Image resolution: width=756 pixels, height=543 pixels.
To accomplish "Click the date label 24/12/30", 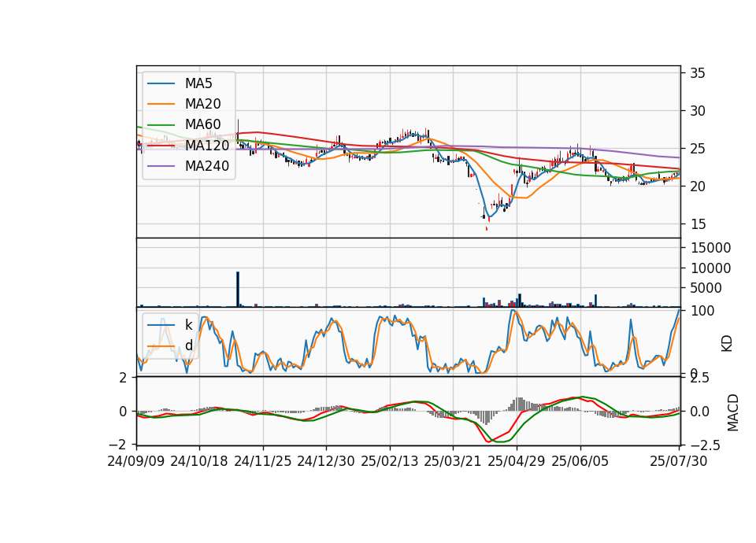I will [x=326, y=461].
